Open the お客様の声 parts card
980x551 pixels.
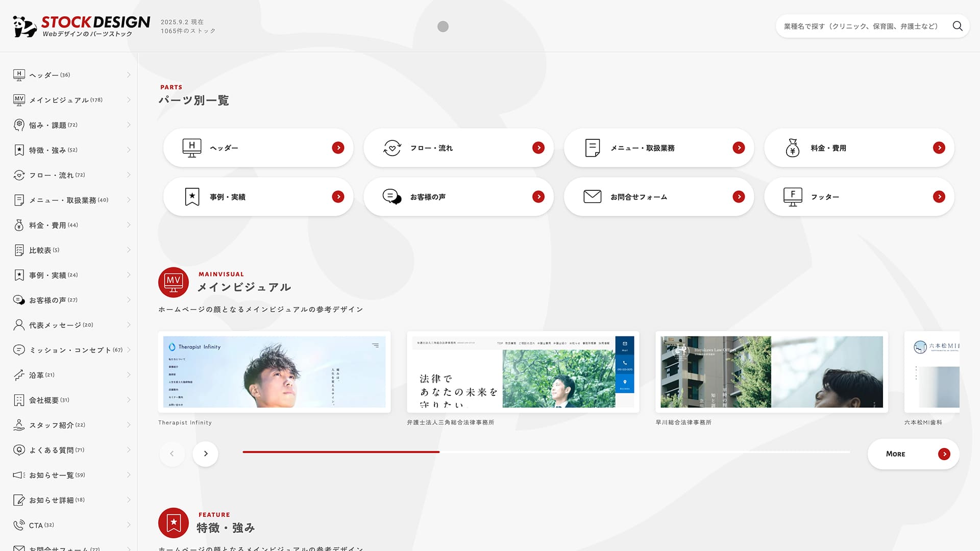point(458,197)
